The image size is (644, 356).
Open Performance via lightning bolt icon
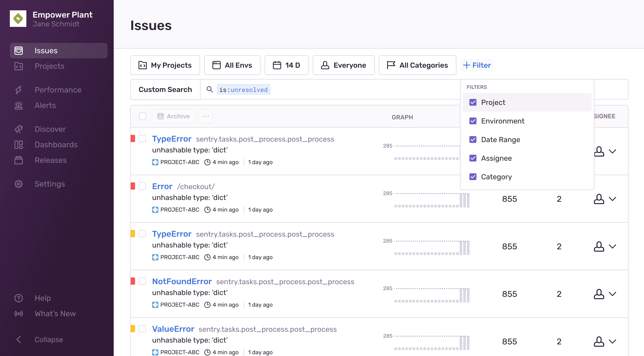click(x=19, y=90)
